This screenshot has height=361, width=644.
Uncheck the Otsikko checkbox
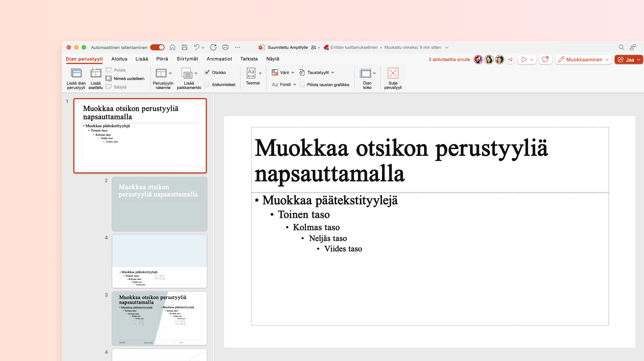coord(207,72)
